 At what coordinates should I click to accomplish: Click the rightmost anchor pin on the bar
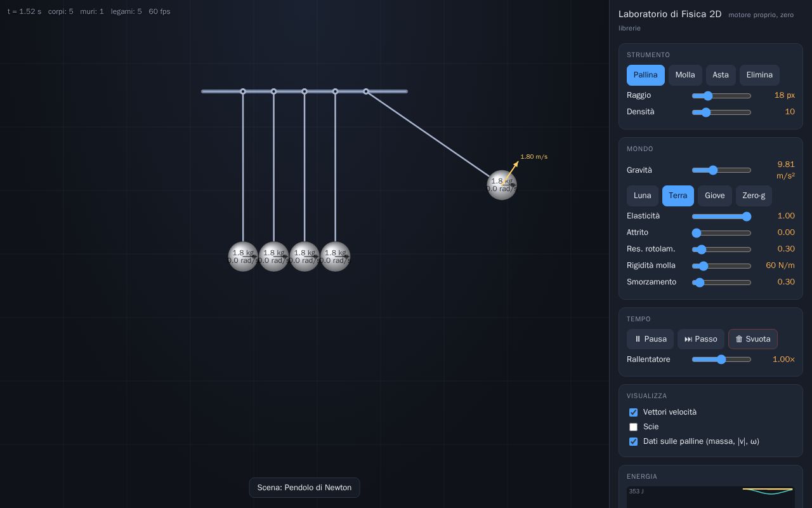click(x=366, y=91)
